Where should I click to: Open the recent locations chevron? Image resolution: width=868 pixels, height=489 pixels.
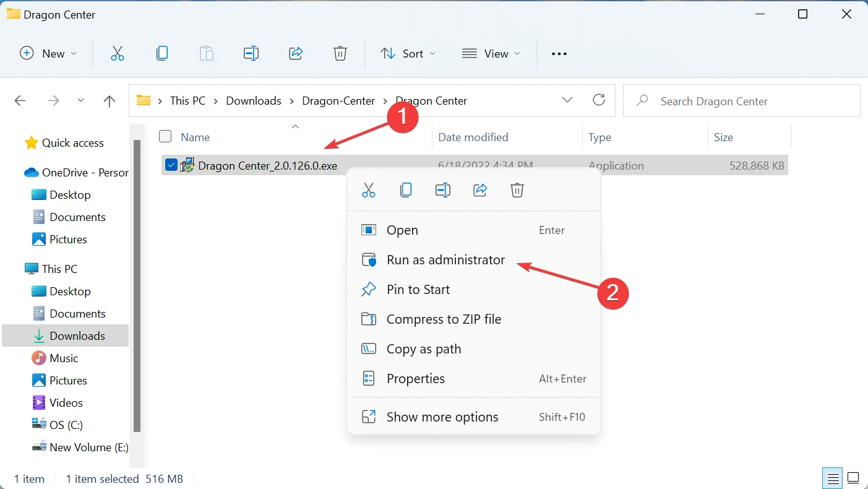(x=81, y=101)
